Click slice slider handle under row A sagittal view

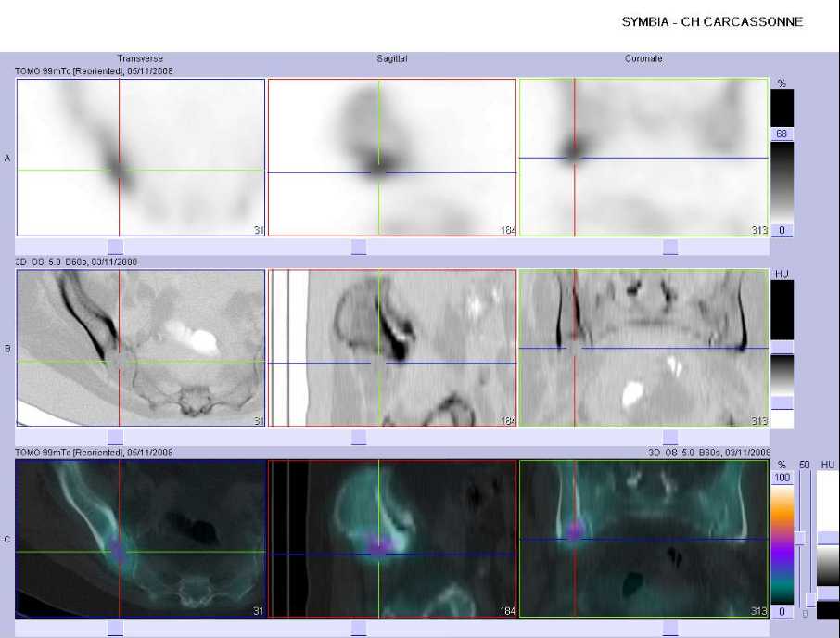[x=359, y=247]
